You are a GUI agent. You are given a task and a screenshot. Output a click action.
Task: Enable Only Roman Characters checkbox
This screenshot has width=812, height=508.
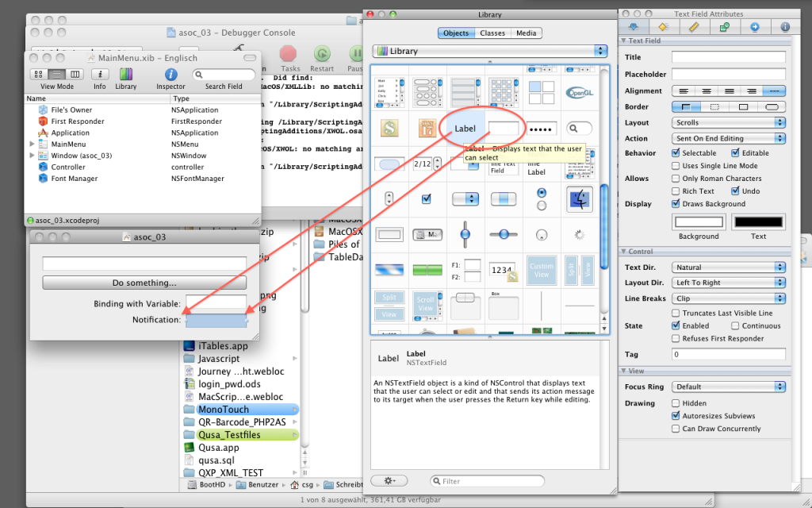pyautogui.click(x=676, y=179)
